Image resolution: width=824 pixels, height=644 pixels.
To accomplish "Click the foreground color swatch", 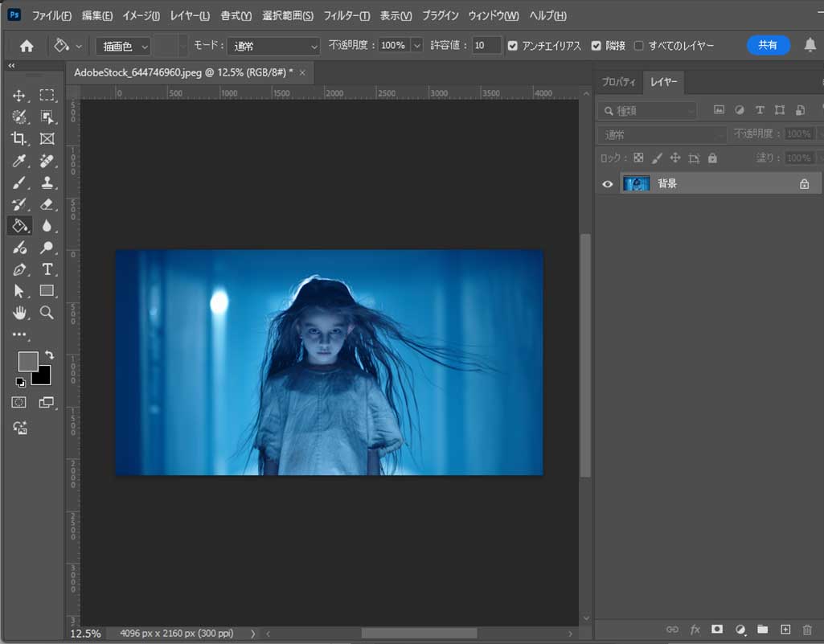I will (x=27, y=361).
